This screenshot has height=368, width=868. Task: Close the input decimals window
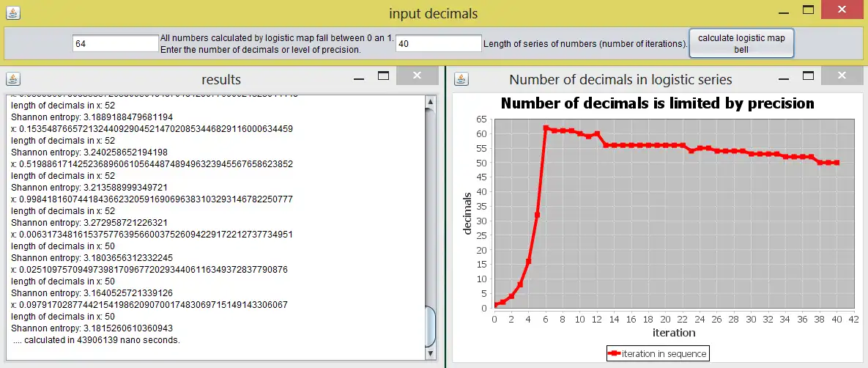[x=842, y=10]
